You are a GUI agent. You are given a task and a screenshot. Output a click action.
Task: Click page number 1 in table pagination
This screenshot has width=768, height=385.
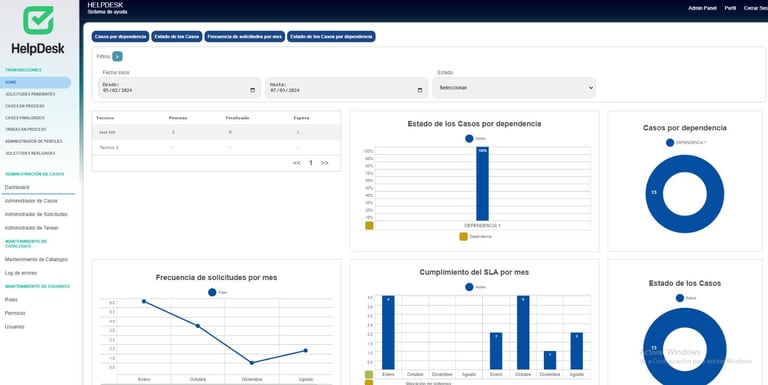(x=311, y=163)
